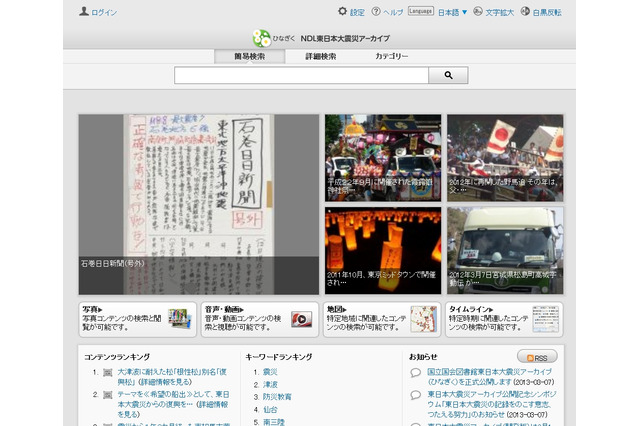This screenshot has height=426, width=640.
Task: Click speech bubble icon beside first notice
Action: point(416,373)
